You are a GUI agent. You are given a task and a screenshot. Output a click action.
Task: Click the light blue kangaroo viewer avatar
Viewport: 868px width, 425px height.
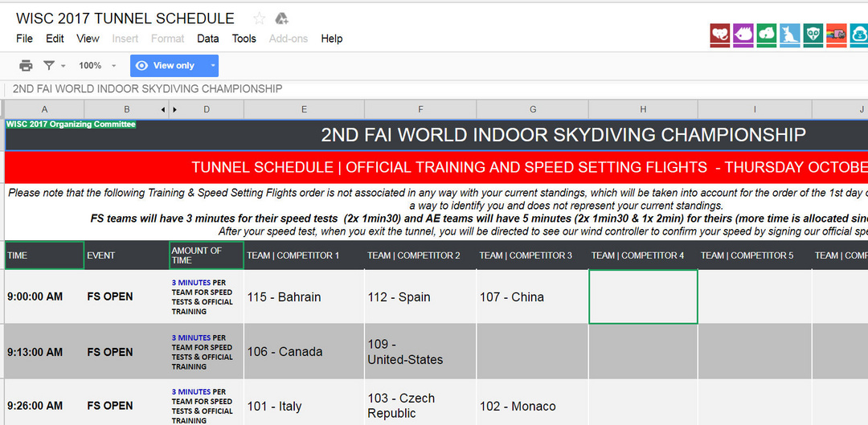(790, 35)
